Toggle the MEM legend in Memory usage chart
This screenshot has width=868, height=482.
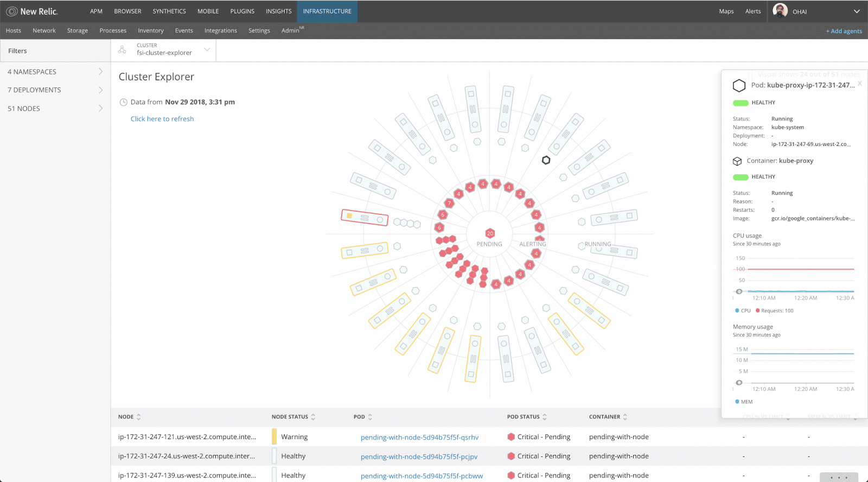744,402
